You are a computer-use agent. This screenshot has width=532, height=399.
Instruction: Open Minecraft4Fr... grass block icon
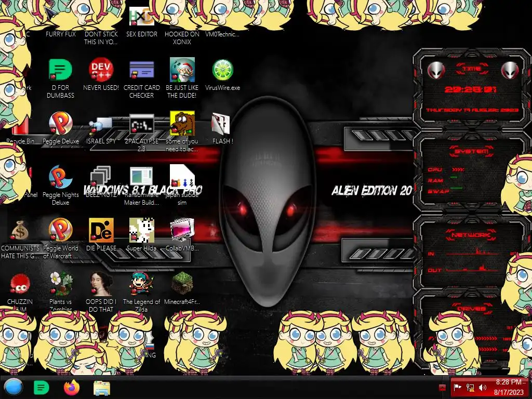coord(182,283)
